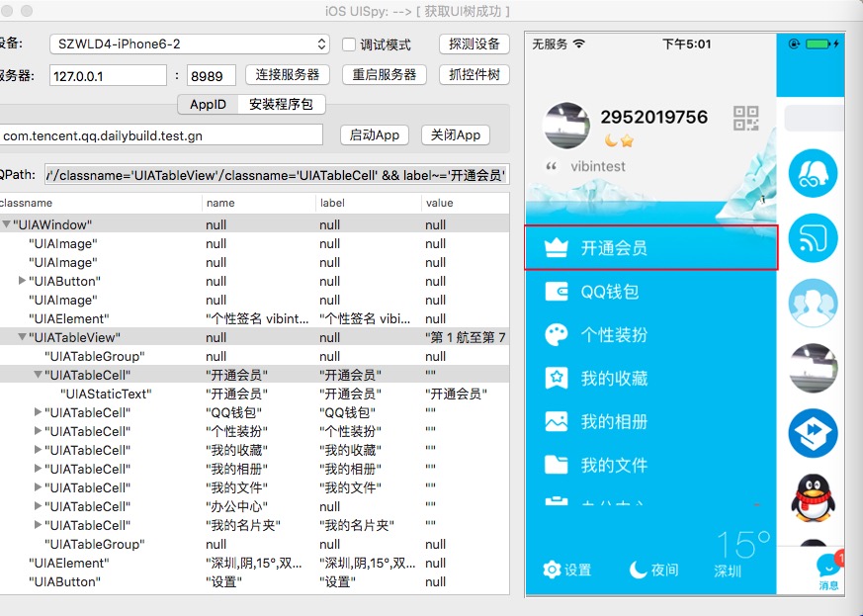Image resolution: width=863 pixels, height=616 pixels.
Task: Open the infinity-symbol round avatar icon
Action: [813, 173]
